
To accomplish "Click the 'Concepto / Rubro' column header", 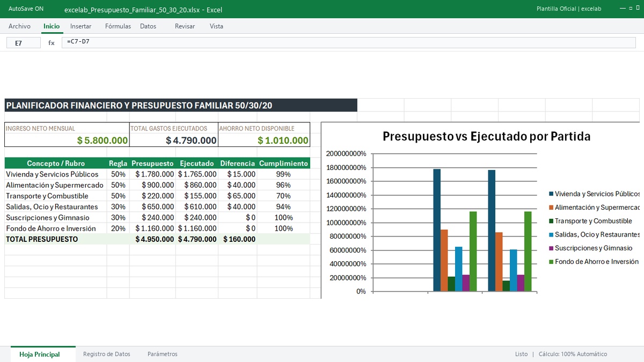I will pos(56,164).
